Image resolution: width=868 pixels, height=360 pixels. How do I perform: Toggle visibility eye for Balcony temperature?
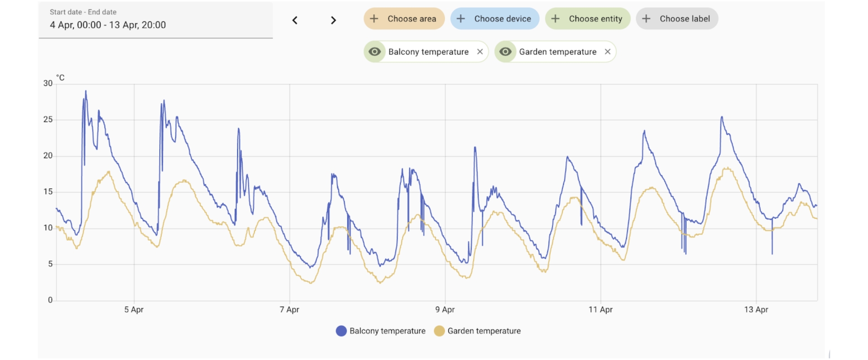click(x=374, y=52)
